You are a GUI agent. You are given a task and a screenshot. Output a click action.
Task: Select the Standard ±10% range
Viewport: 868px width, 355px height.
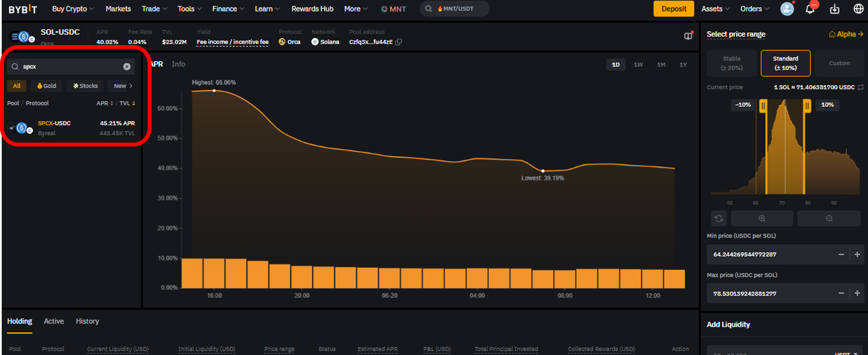point(785,63)
